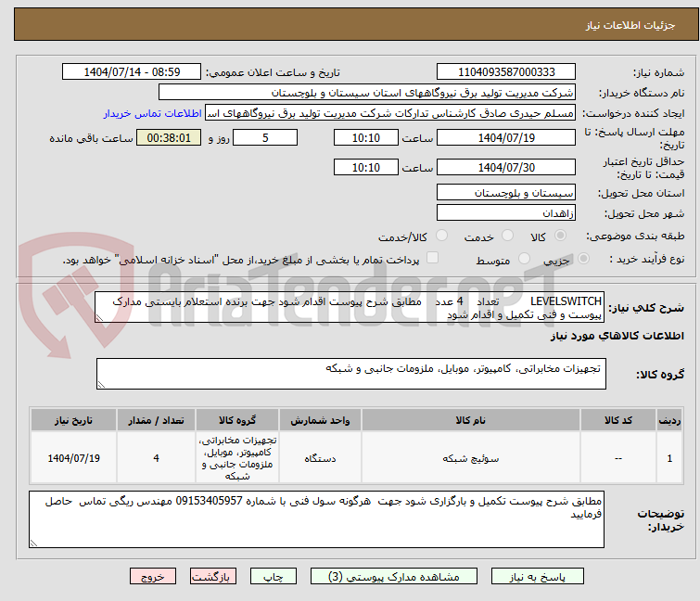Click the LEVELSWITCH general description text box

[x=349, y=307]
